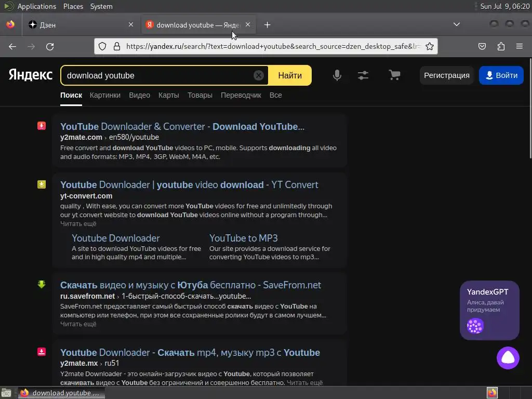Open Youtube Downloader Скачать mp4 result title
The width and height of the screenshot is (532, 399).
[190, 353]
